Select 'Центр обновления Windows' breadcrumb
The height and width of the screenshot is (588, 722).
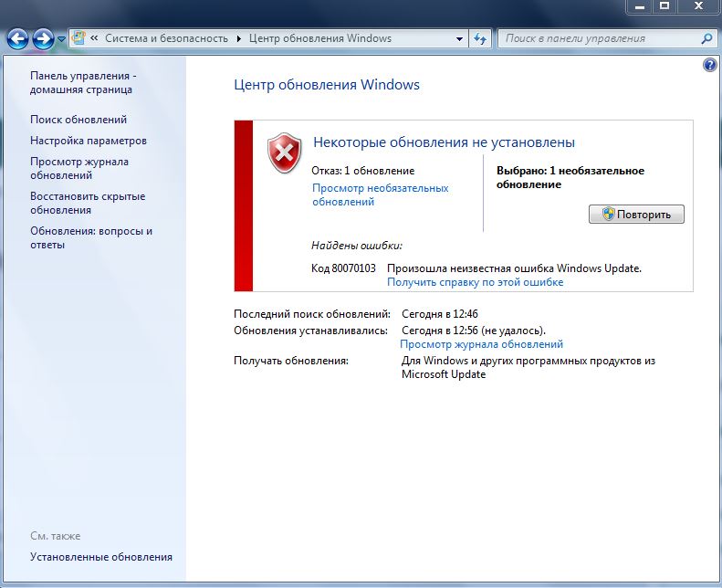click(320, 38)
